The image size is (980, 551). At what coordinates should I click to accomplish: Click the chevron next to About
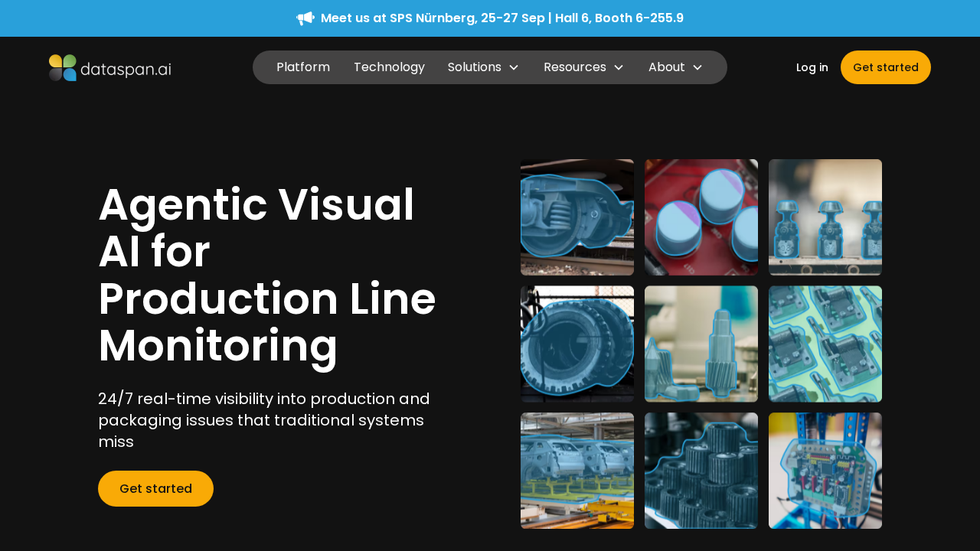coord(697,67)
